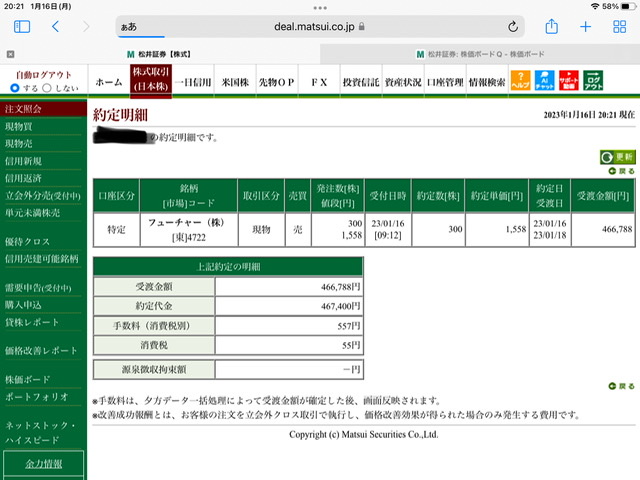This screenshot has height=480, width=640.
Task: Open the Safari share sheet icon
Action: pos(551,26)
